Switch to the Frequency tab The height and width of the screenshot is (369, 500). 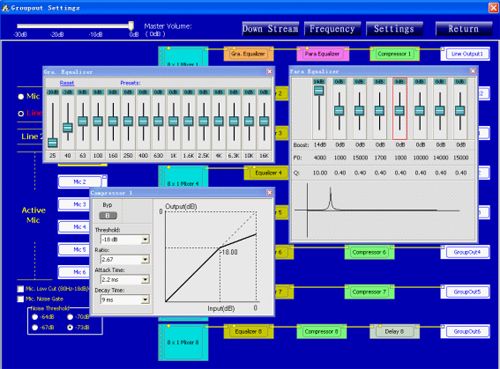(332, 29)
